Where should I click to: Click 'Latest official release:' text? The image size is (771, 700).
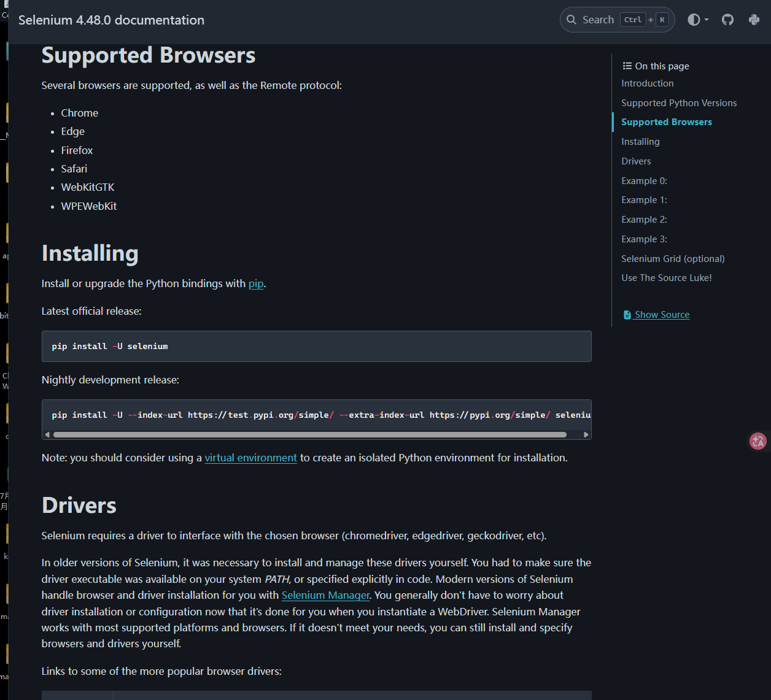[91, 311]
